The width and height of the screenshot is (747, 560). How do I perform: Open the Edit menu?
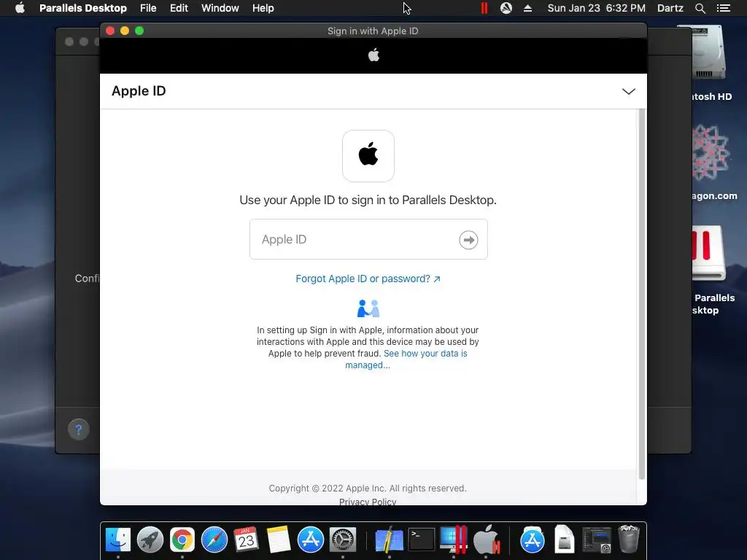179,8
